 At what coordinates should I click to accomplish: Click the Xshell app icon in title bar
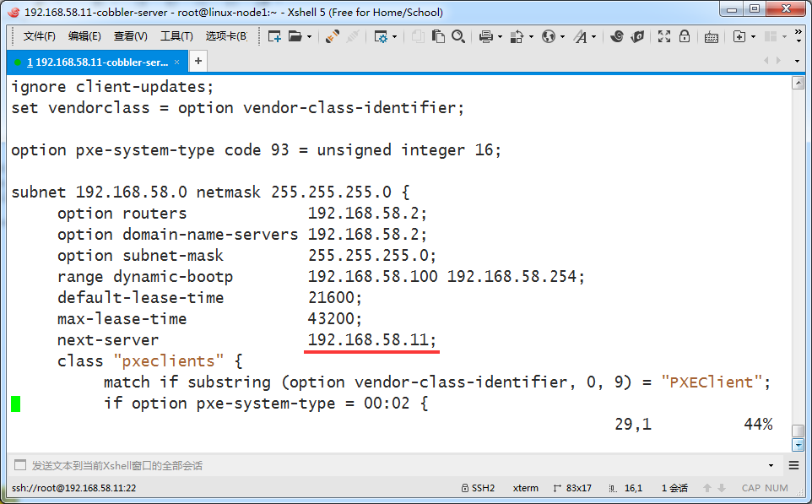coord(14,12)
